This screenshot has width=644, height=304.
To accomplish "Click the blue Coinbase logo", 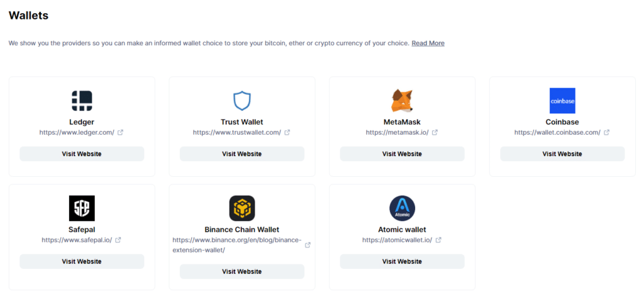I will pyautogui.click(x=562, y=101).
